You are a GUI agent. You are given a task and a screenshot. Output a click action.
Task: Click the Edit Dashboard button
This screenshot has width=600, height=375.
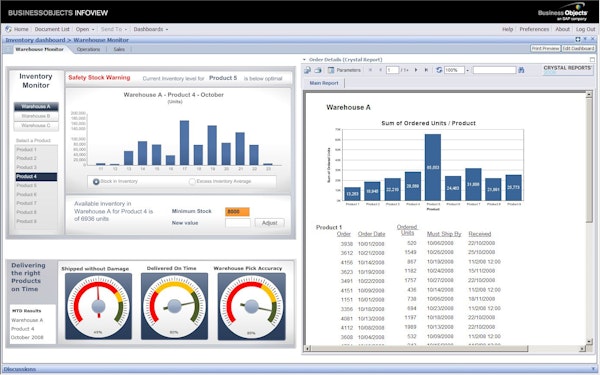578,49
